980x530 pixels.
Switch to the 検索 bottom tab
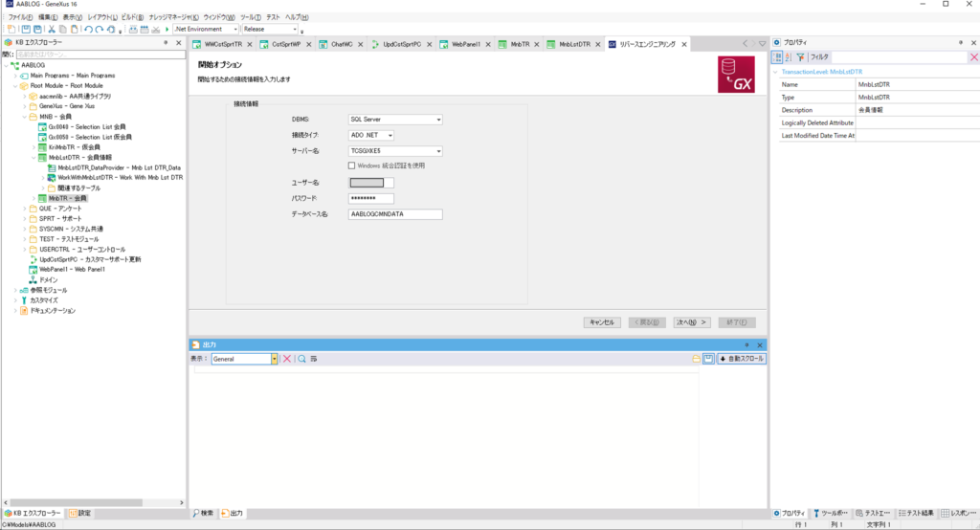pyautogui.click(x=203, y=513)
